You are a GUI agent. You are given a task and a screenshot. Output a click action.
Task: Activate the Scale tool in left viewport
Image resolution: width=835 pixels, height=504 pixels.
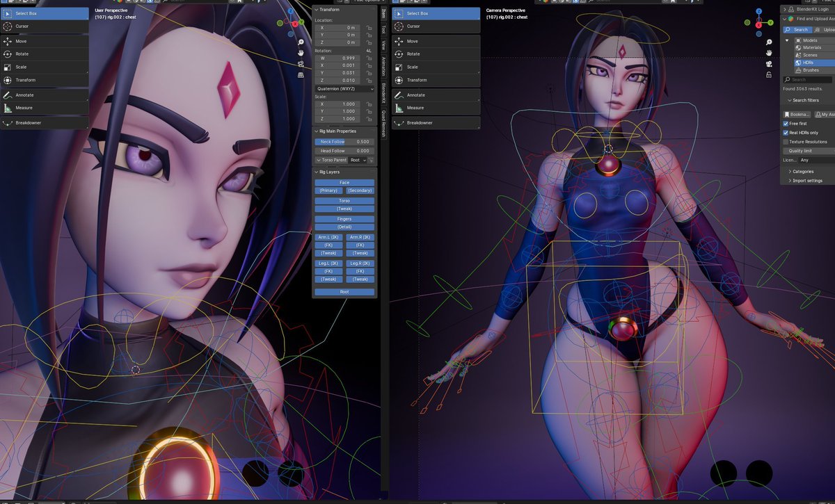45,67
